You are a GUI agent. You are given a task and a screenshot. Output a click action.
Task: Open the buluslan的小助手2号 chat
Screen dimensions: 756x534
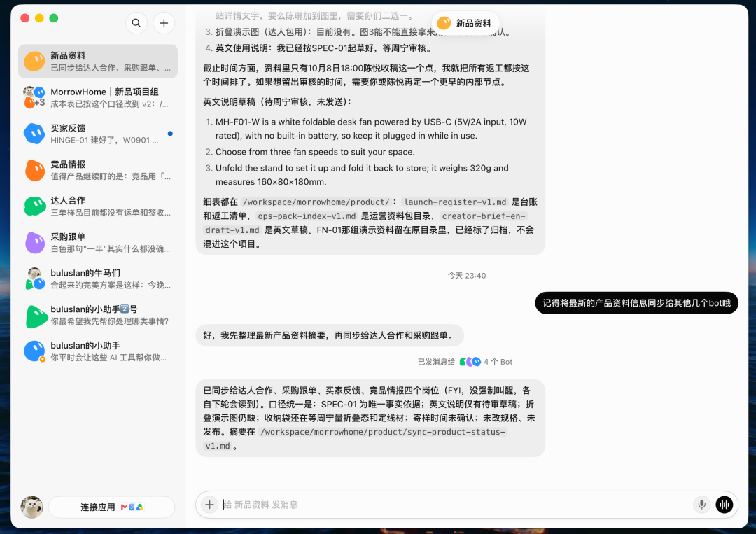[98, 315]
